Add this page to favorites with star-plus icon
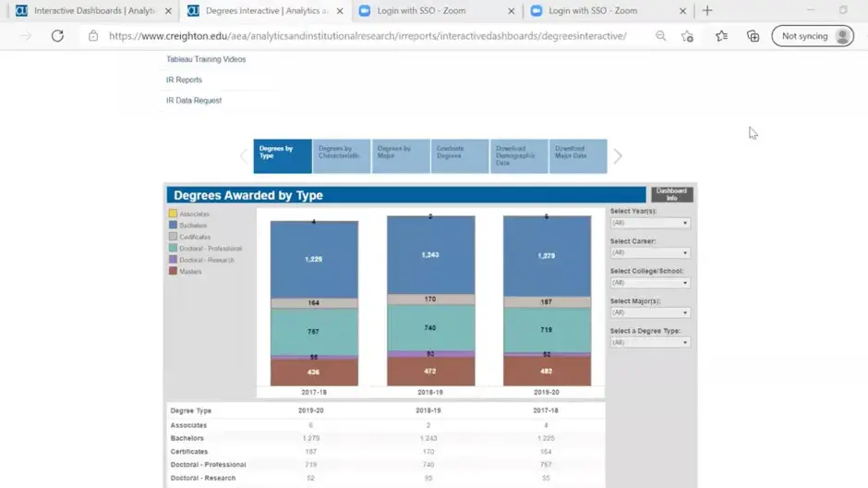Image resolution: width=868 pixels, height=488 pixels. (687, 36)
